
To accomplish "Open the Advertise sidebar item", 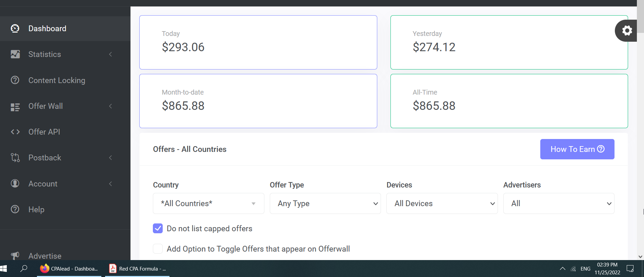I will click(45, 256).
